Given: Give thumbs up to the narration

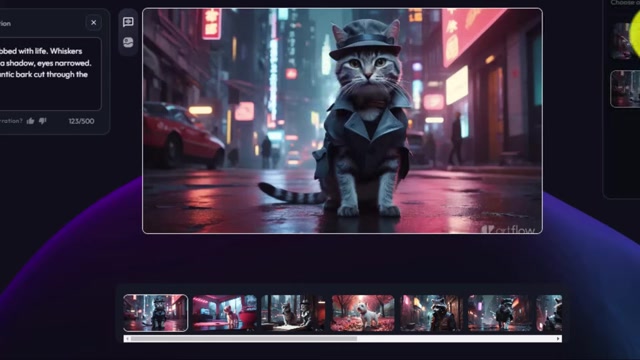Looking at the screenshot, I should tap(31, 121).
